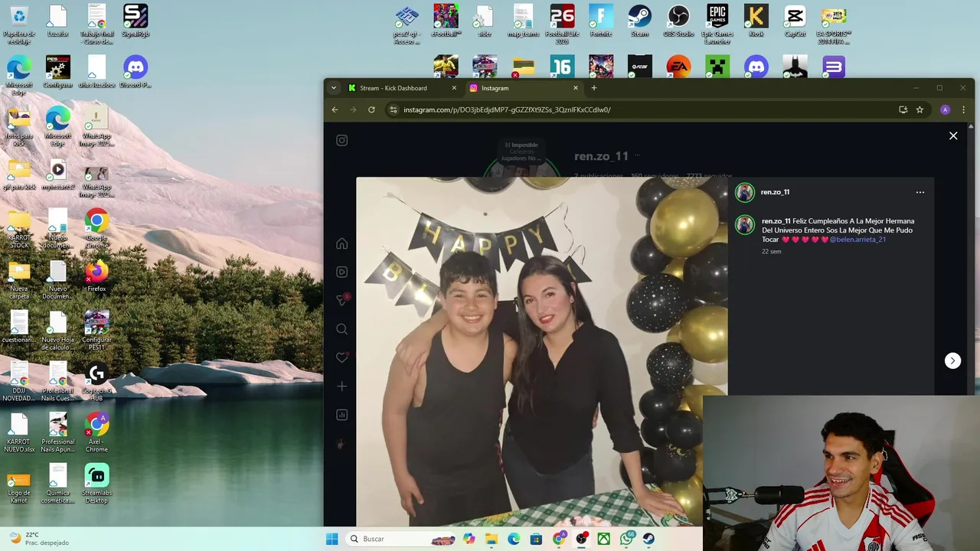Open Instagram notifications heart icon

pyautogui.click(x=342, y=357)
